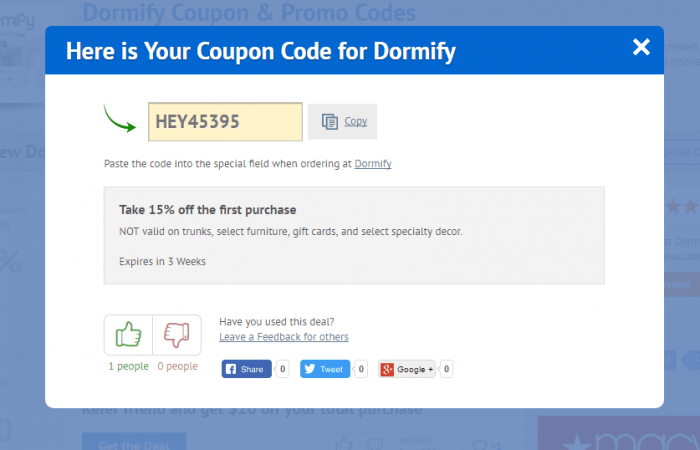This screenshot has width=700, height=450.
Task: Share the deal on Google +
Action: pyautogui.click(x=407, y=369)
